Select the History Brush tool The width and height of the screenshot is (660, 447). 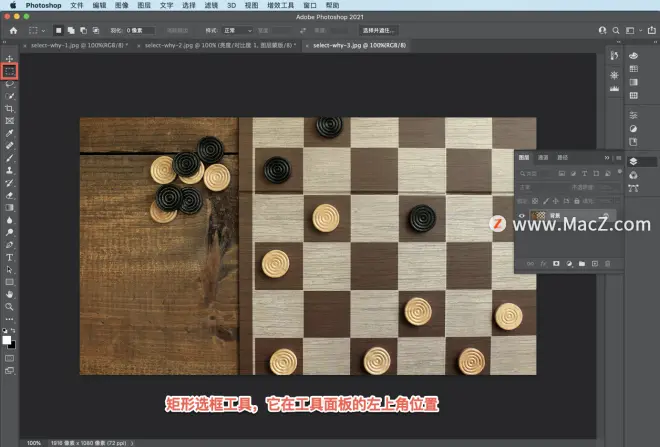pos(9,183)
